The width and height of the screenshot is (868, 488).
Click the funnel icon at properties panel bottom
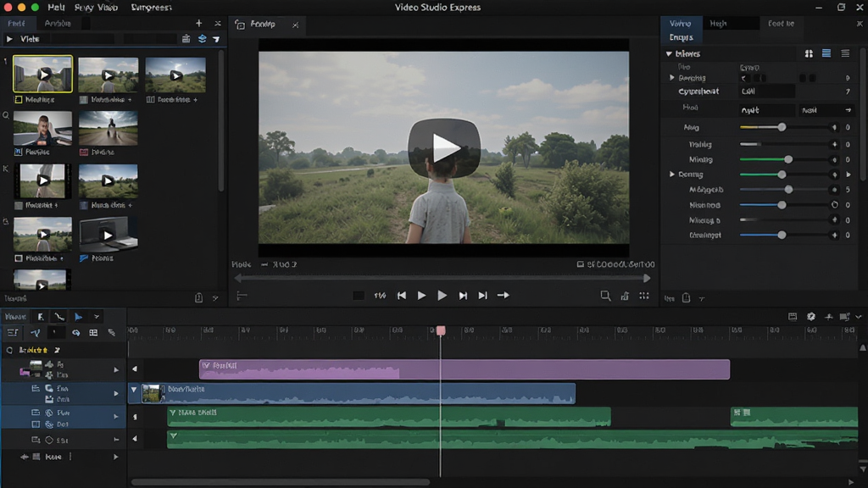coord(702,298)
